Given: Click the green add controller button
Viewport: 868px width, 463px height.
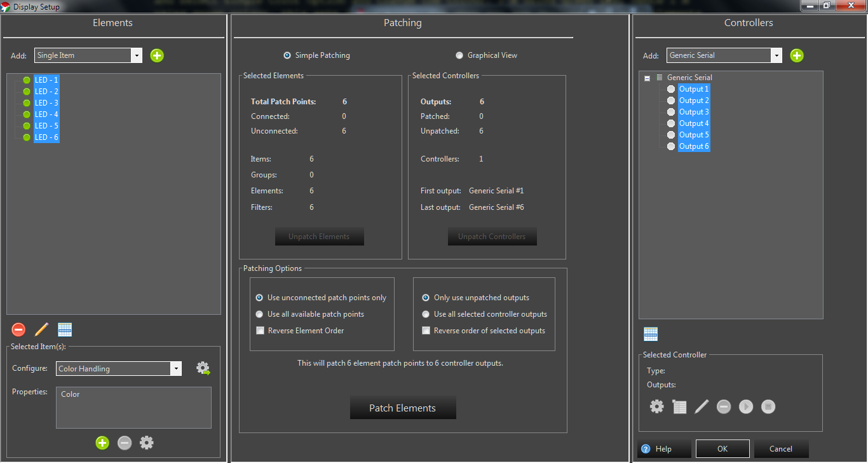Looking at the screenshot, I should tap(797, 55).
